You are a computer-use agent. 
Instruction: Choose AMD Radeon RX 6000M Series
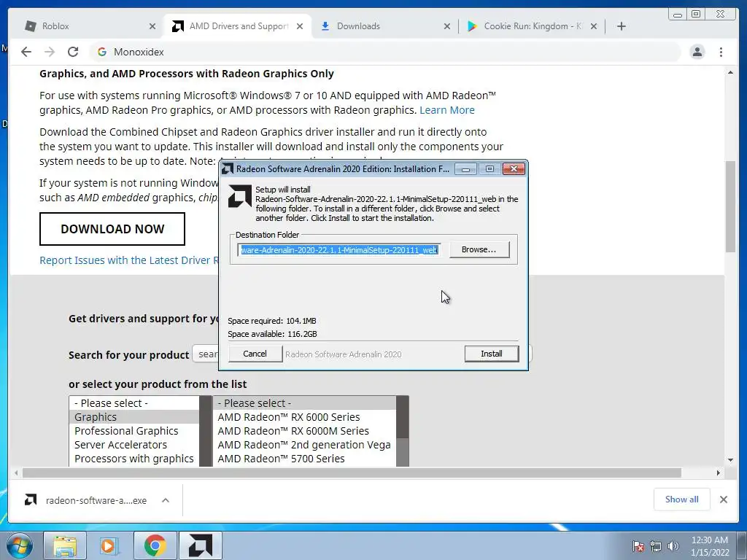[304, 430]
